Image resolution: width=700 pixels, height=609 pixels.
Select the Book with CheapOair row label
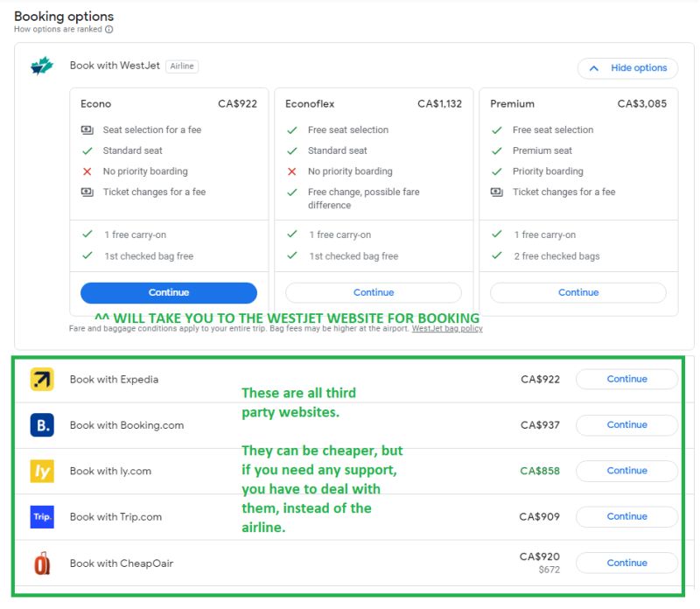coord(122,563)
